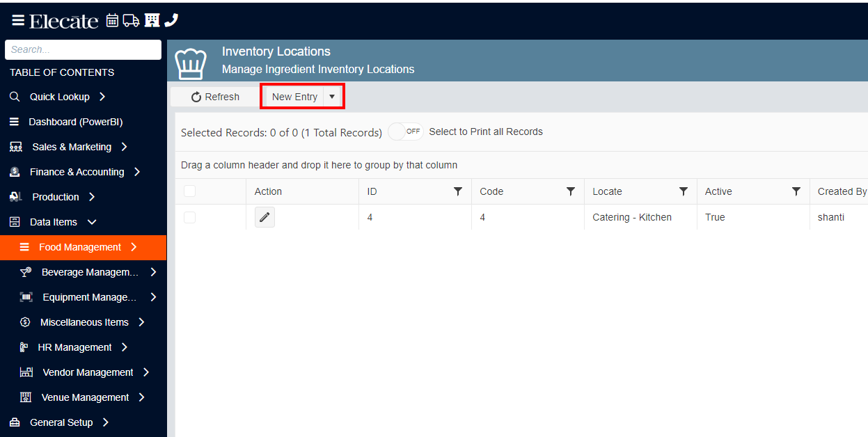Click the HR Management person icon

24,347
